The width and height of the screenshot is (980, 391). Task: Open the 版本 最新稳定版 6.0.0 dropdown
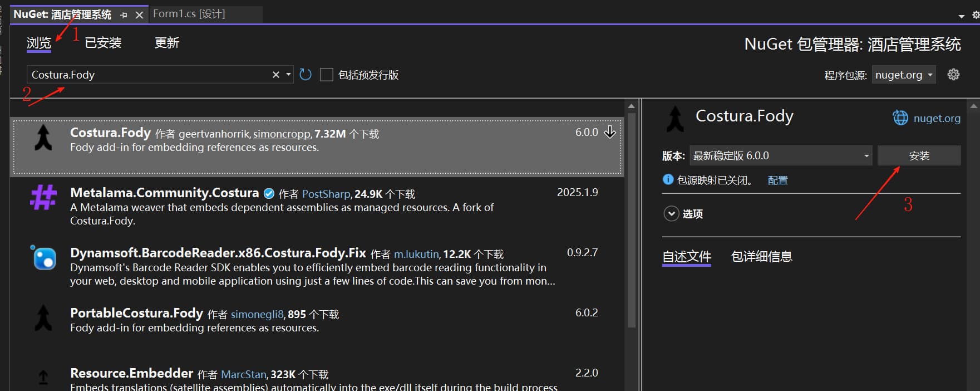point(781,155)
